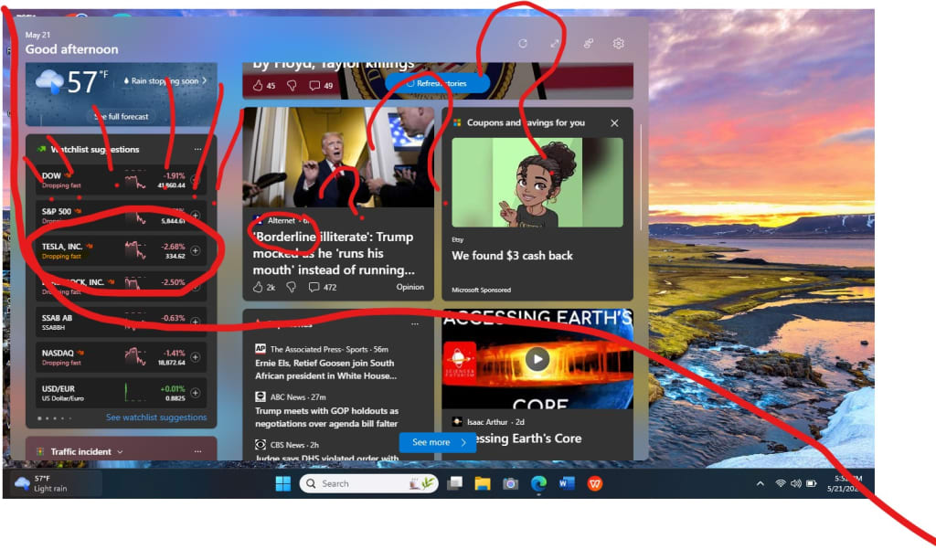Click the volume speaker tray icon
Viewport: 936px width, 560px height.
[x=796, y=483]
